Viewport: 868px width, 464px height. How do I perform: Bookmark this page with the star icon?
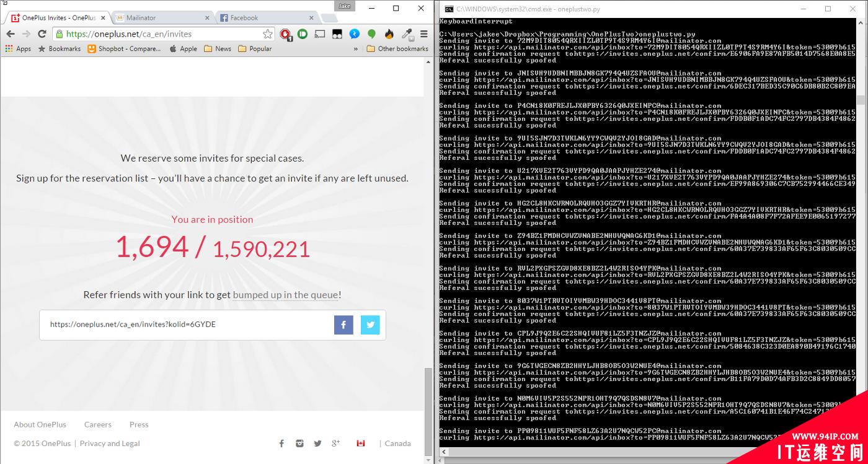(x=267, y=34)
